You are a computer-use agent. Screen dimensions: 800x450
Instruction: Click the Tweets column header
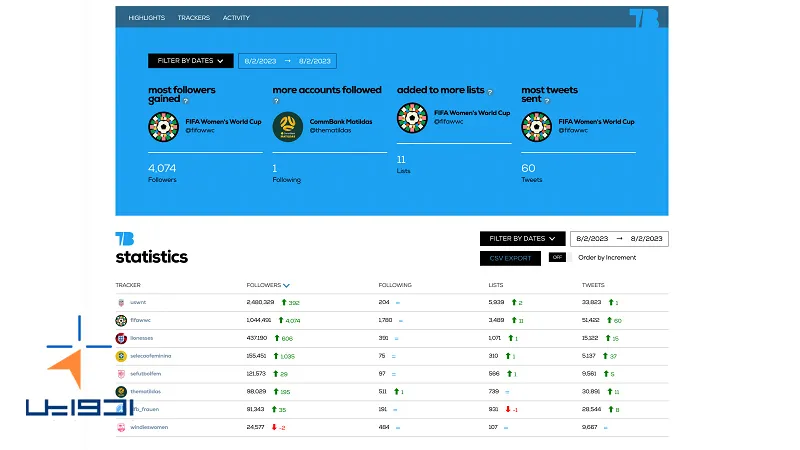[593, 285]
